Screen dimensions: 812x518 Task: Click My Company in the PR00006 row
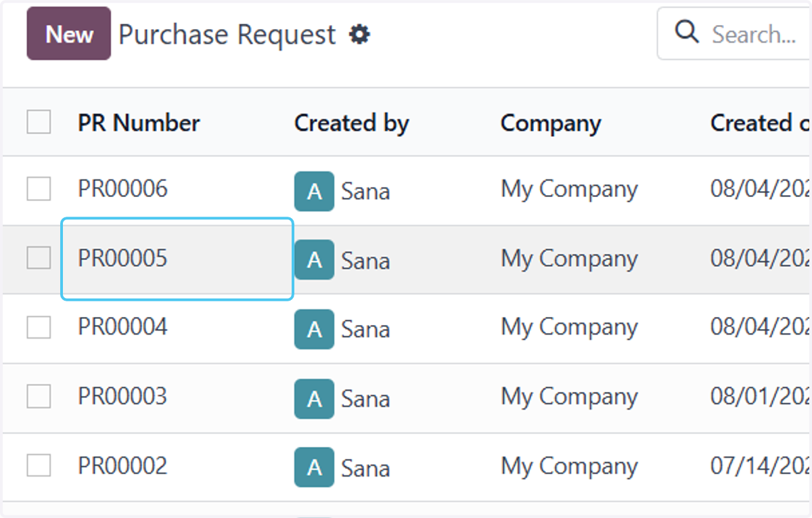coord(569,190)
